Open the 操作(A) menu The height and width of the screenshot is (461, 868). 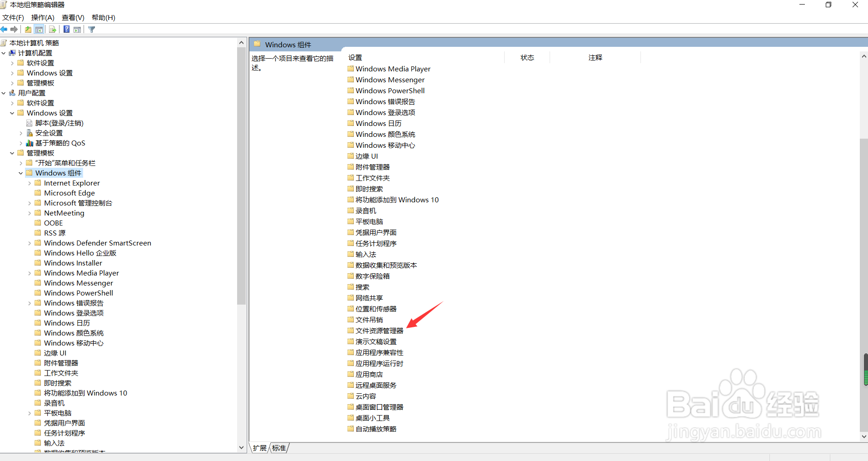pos(43,18)
